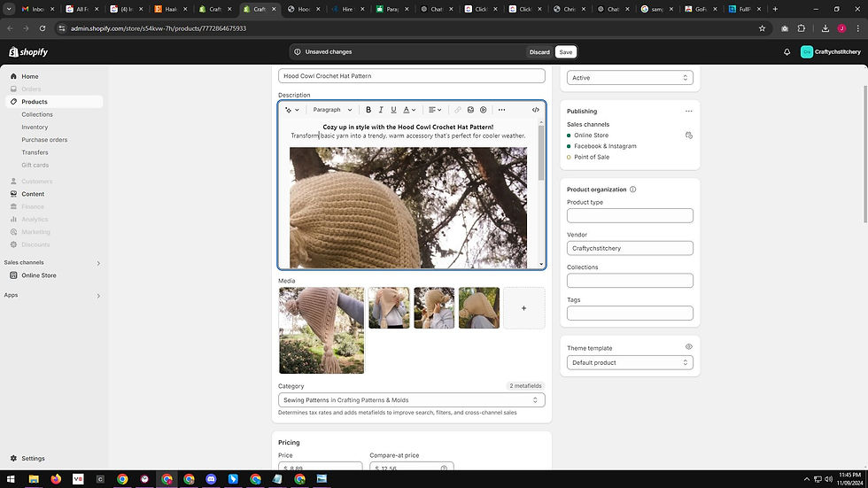Select the third media thumbnail
This screenshot has height=488, width=868.
pos(434,307)
